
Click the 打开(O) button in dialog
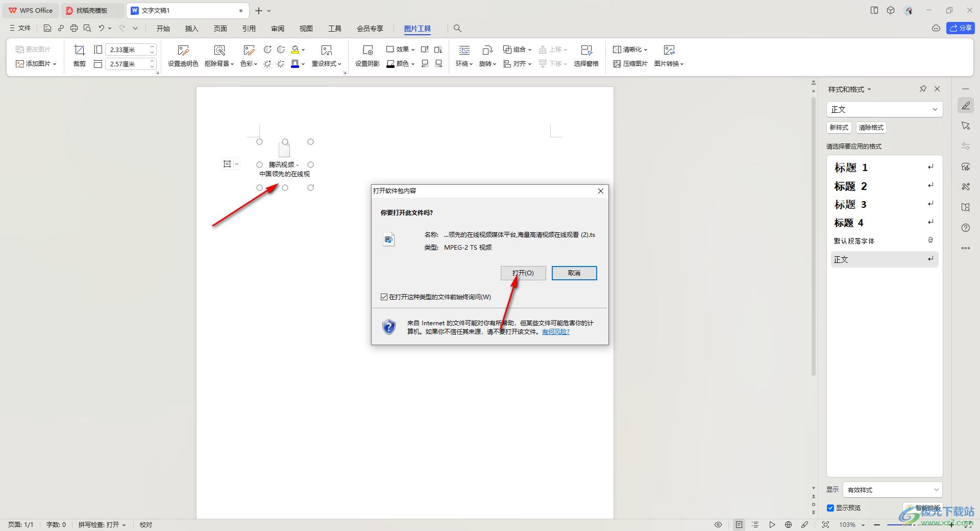(x=523, y=273)
